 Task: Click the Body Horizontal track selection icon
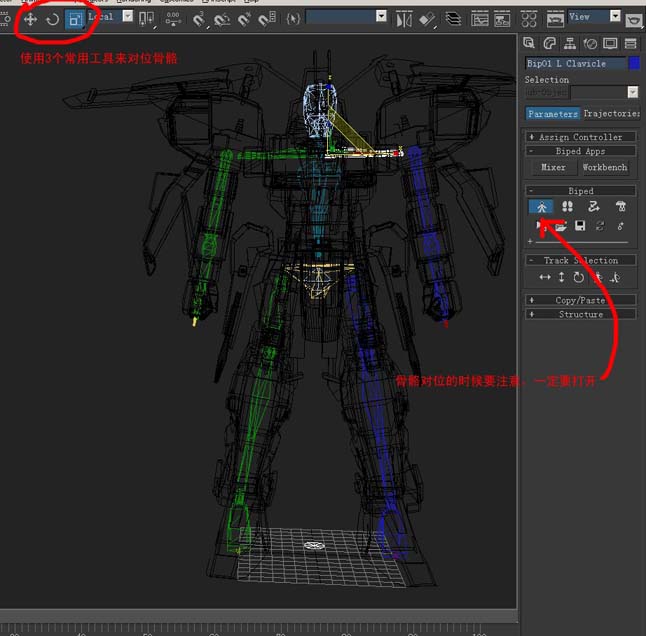click(545, 277)
